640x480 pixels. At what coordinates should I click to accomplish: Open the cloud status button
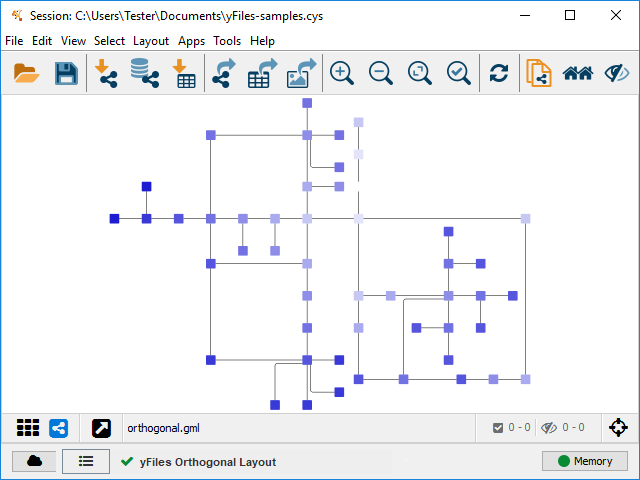[x=34, y=461]
